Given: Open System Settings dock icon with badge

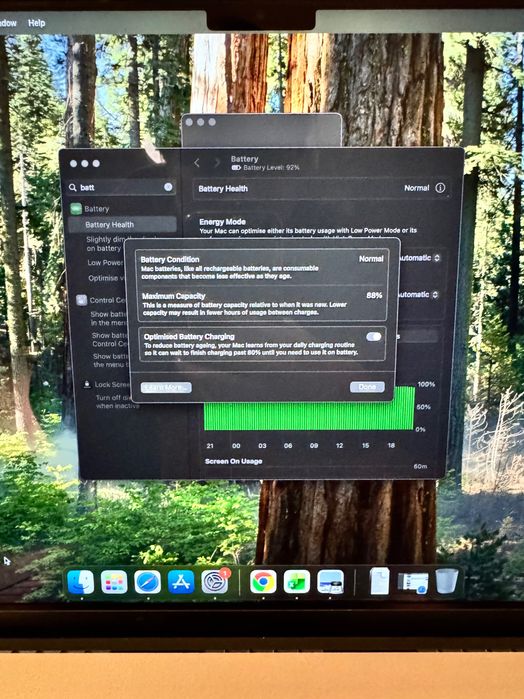Looking at the screenshot, I should 215,582.
